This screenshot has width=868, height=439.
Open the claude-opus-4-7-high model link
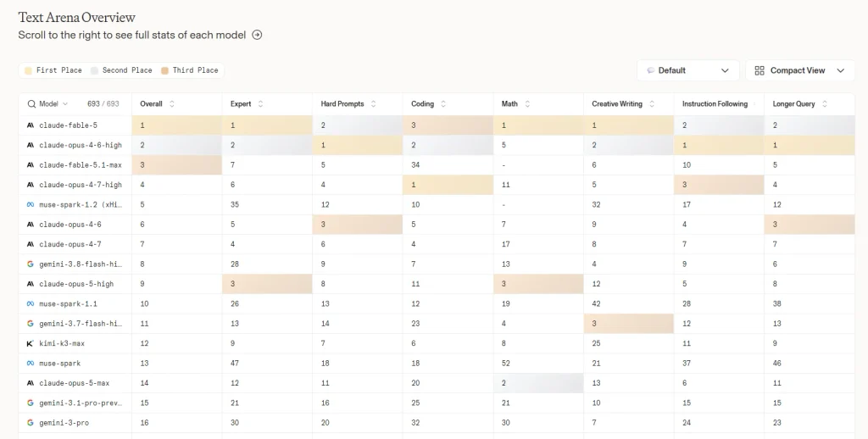81,185
